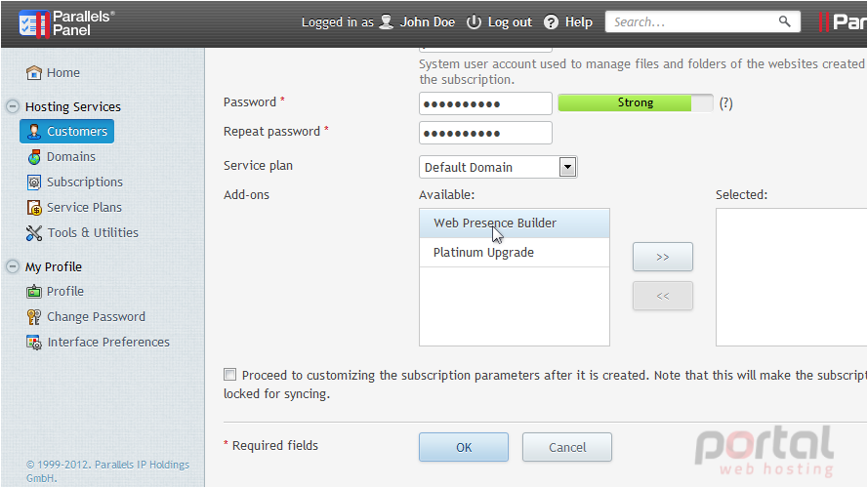Click the OK button

(x=464, y=447)
